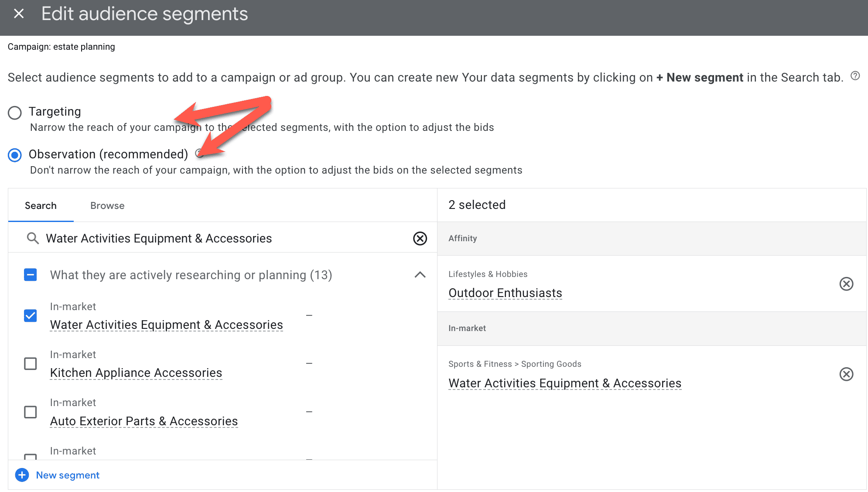868x492 pixels.
Task: Click the magnifier search icon
Action: [33, 238]
